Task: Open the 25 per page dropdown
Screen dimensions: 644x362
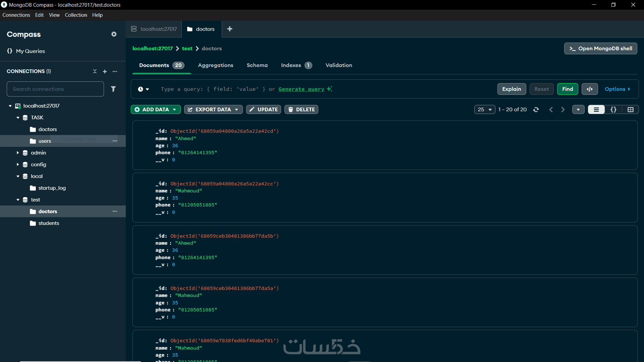Action: [x=484, y=110]
